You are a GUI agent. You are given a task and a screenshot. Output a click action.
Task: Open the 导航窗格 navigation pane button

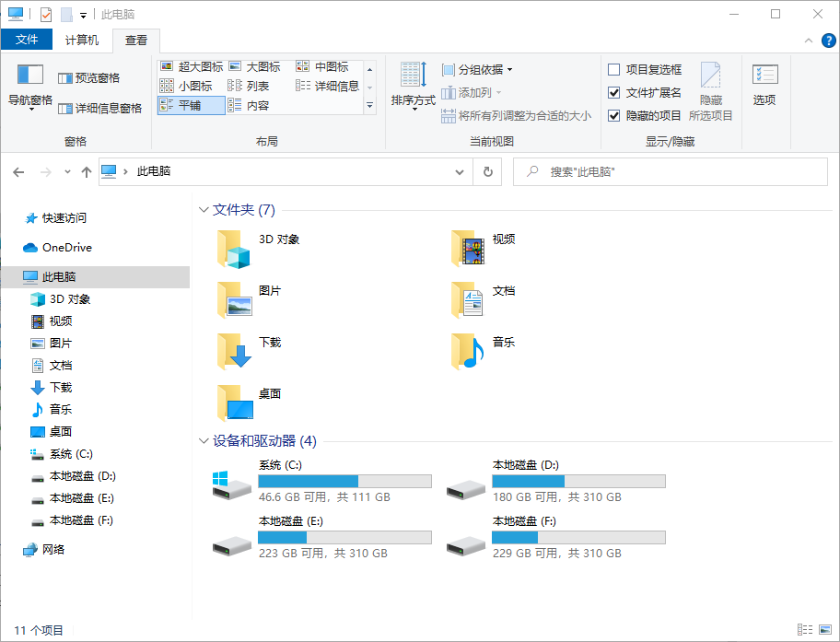click(30, 87)
